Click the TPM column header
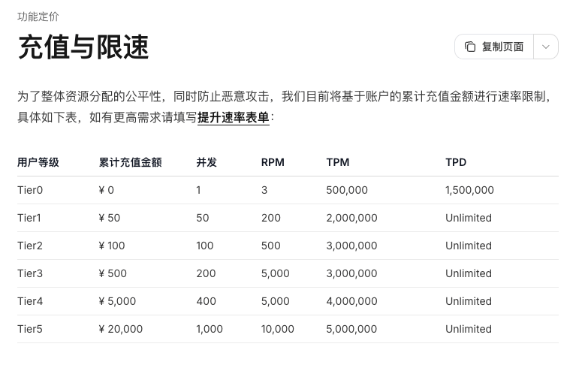Viewport: 588px width, 377px height. coord(337,162)
